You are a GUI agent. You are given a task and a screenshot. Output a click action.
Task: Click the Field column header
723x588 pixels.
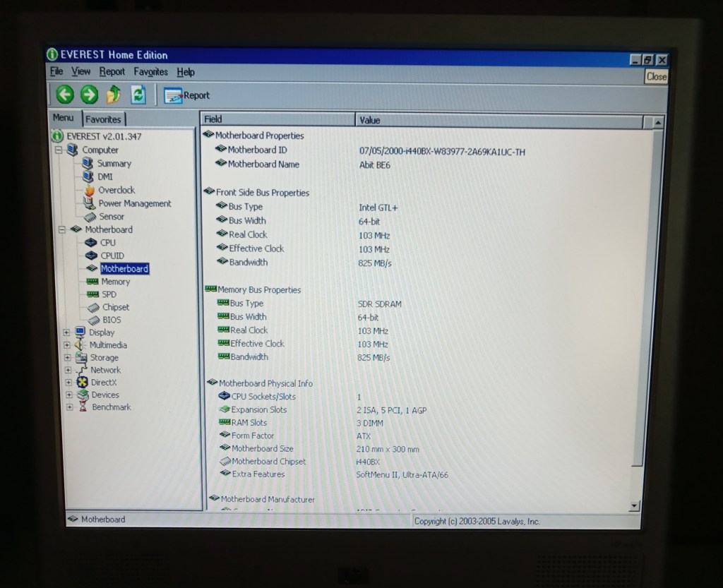coord(277,119)
